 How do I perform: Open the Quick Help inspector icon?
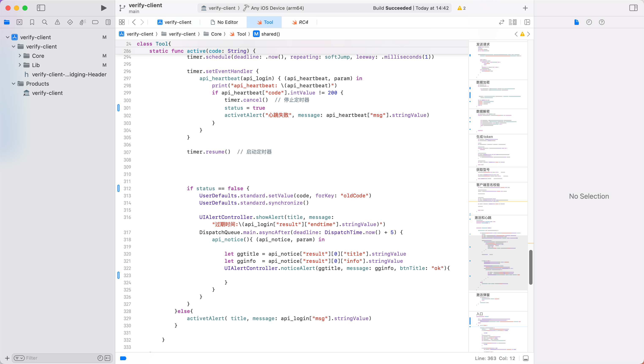click(601, 22)
